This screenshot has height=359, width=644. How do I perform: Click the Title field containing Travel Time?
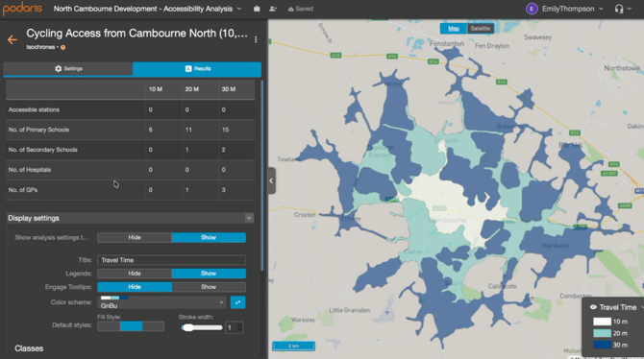click(172, 260)
